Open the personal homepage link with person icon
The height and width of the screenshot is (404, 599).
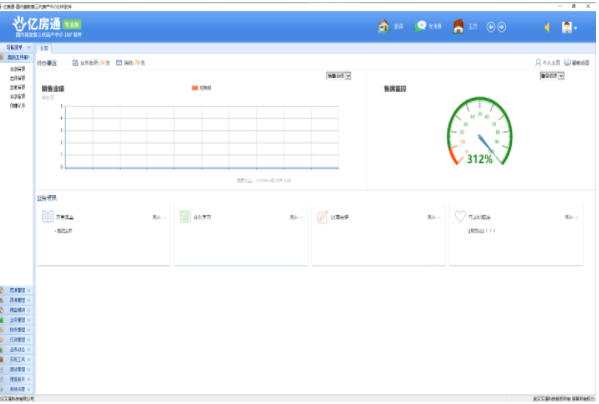click(547, 63)
